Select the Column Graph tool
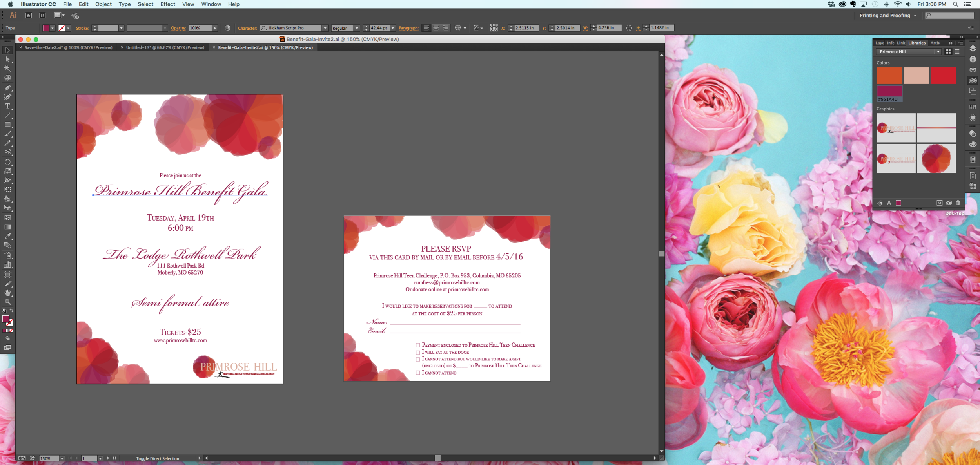The image size is (980, 465). [7, 265]
